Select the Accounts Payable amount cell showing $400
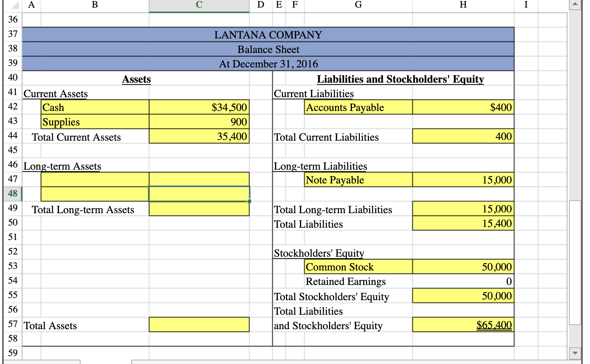This screenshot has width=590, height=364. coord(463,107)
